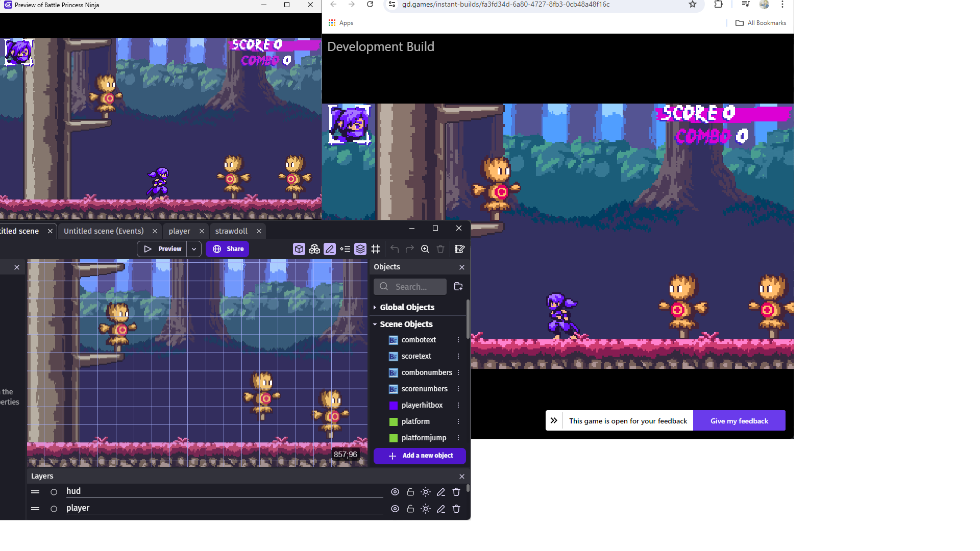Close the Layers panel
Image resolution: width=980 pixels, height=551 pixels.
(x=462, y=477)
